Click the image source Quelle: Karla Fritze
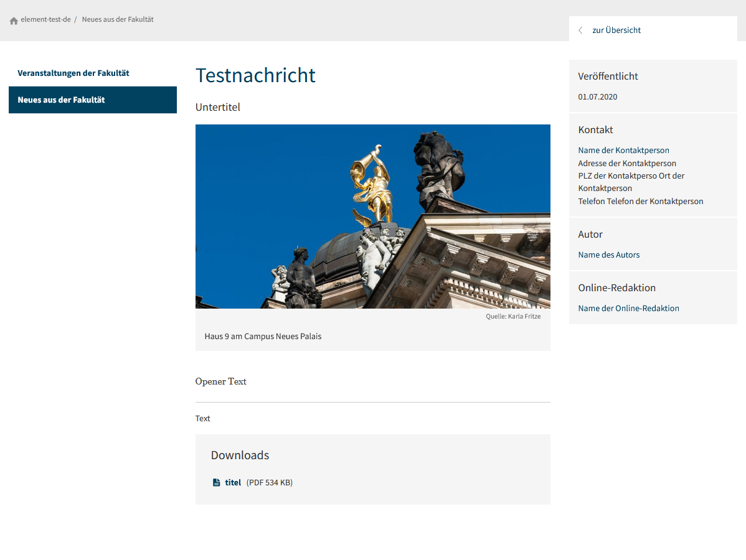 (512, 316)
